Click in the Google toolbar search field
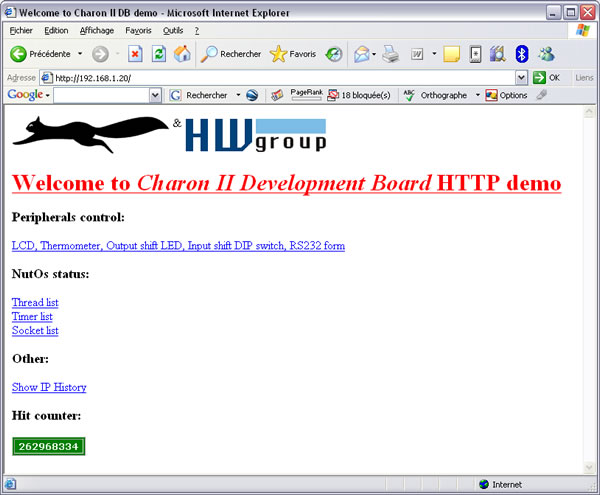 click(100, 95)
